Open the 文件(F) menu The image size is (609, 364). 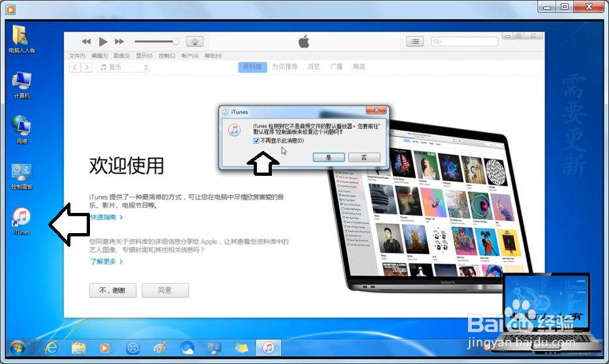click(77, 56)
